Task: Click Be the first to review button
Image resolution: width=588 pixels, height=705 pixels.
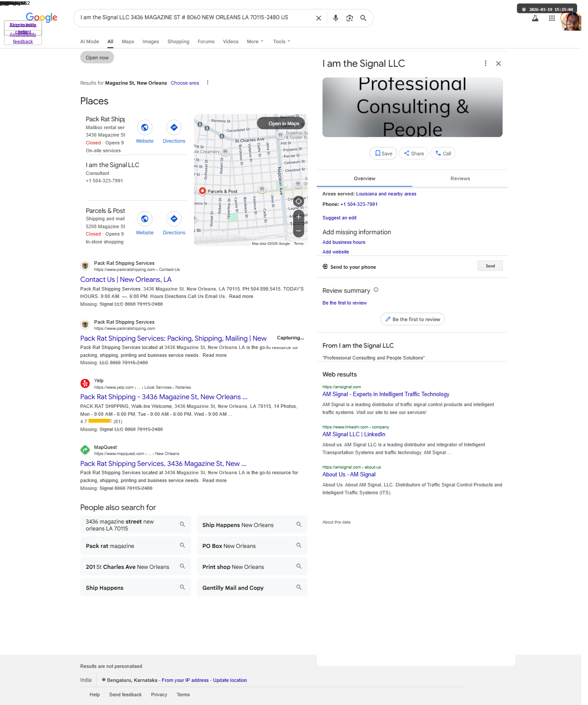Action: point(413,319)
